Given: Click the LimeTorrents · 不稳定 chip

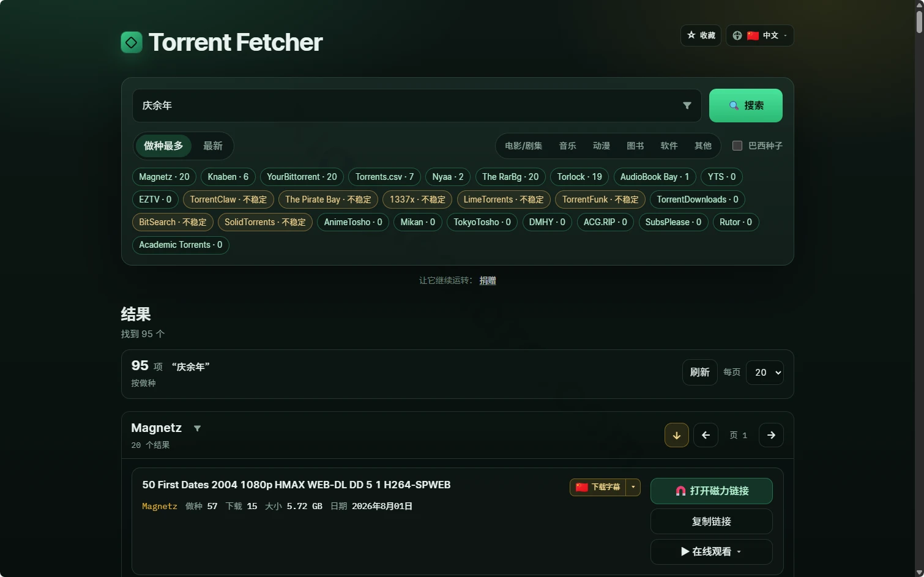Looking at the screenshot, I should [x=504, y=199].
